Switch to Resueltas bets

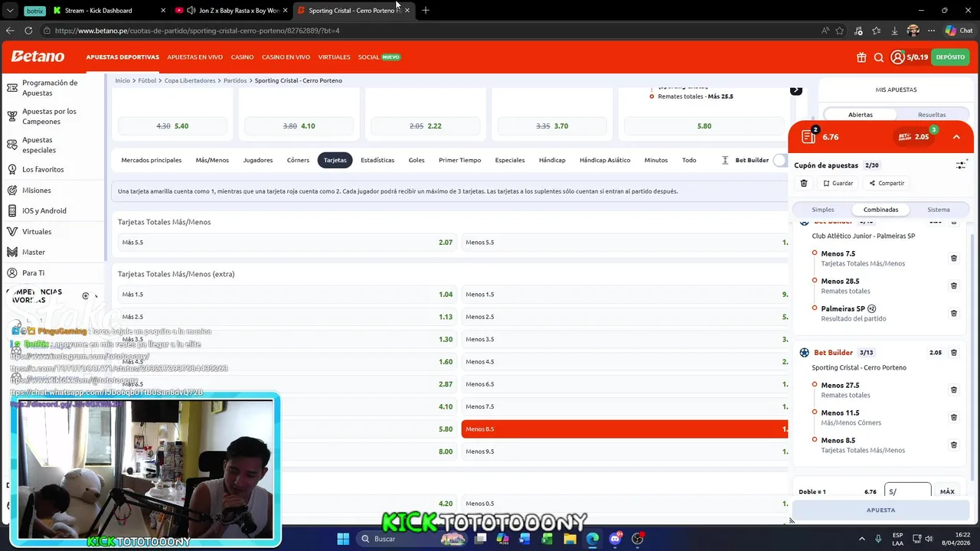(x=932, y=115)
